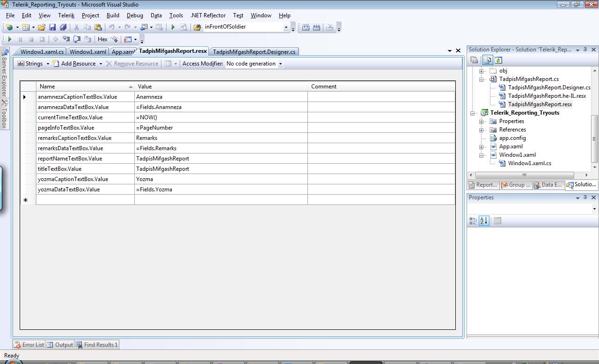Open the Find Results 1 tab

[x=97, y=345]
